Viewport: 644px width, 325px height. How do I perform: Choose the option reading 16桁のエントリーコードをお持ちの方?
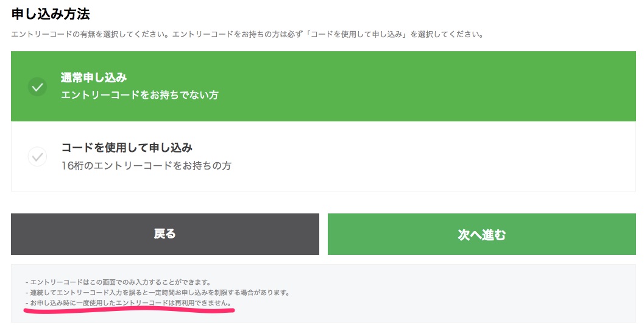pyautogui.click(x=146, y=166)
